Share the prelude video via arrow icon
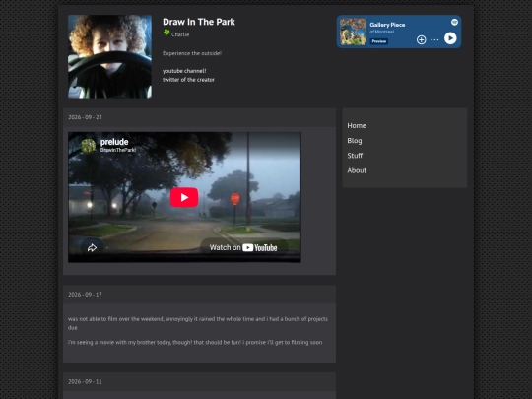The image size is (532, 399). [x=92, y=248]
